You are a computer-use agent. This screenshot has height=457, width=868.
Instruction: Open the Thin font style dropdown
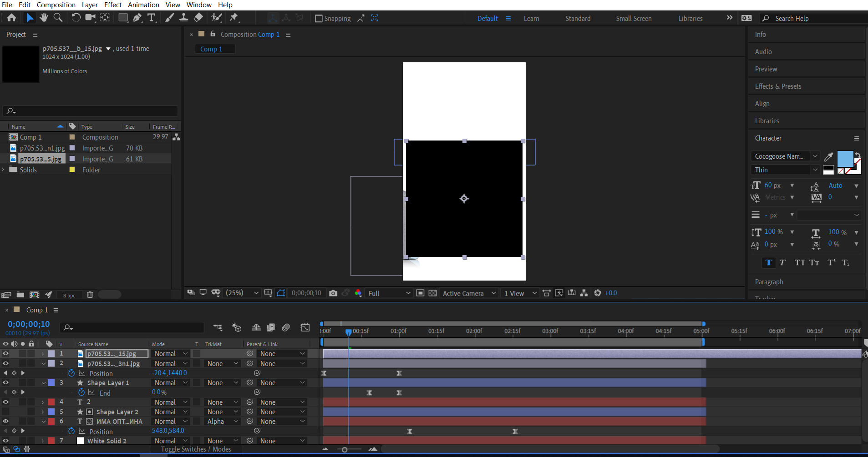point(785,170)
